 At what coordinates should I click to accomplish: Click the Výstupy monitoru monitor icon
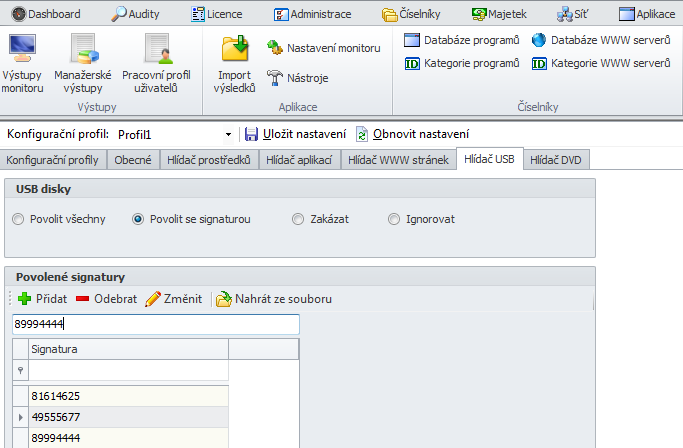[x=22, y=48]
